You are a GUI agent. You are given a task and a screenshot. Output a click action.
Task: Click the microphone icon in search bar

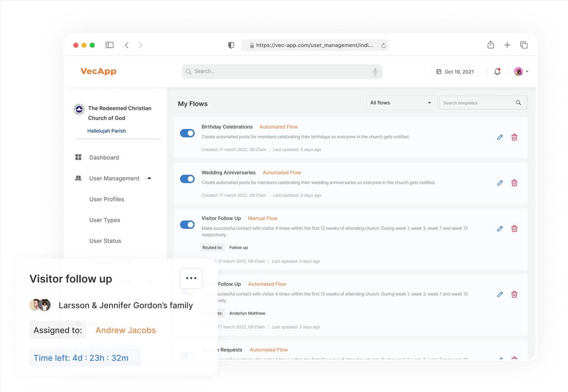pos(375,72)
